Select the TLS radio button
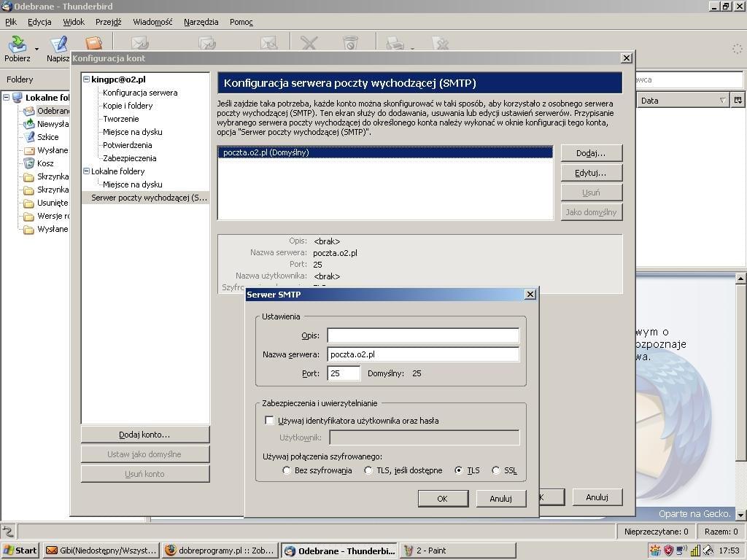The width and height of the screenshot is (747, 560). [x=459, y=470]
